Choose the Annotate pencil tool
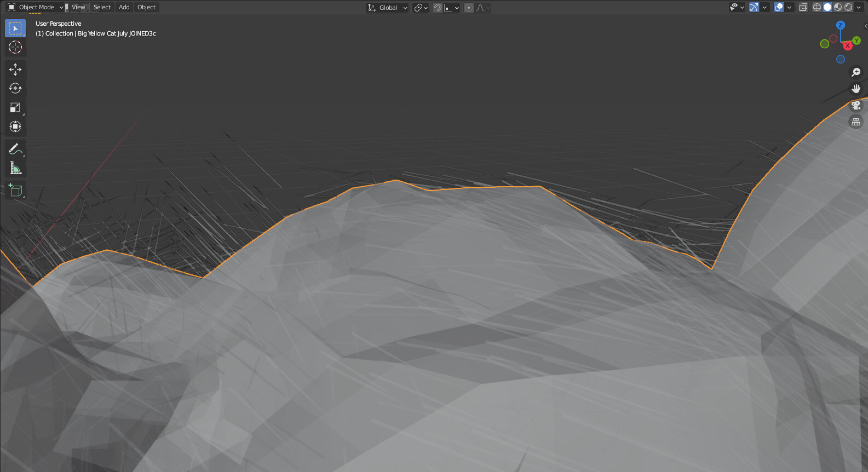 (15, 148)
